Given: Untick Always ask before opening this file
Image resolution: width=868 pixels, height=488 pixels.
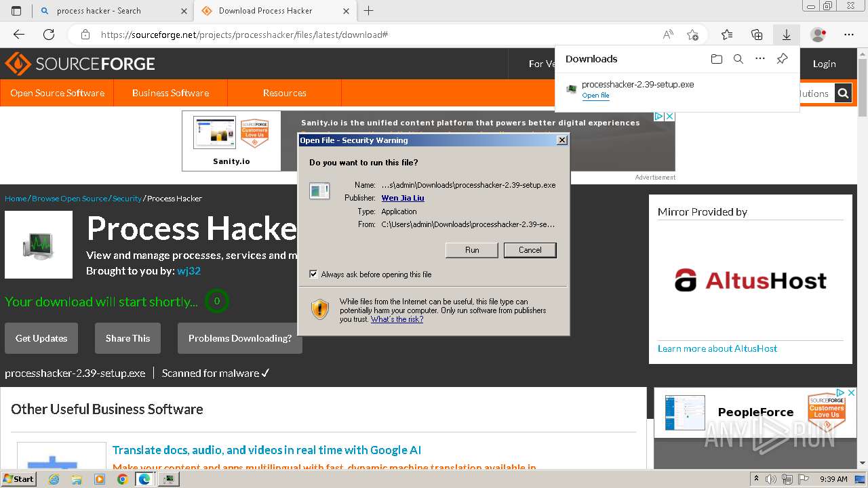Looking at the screenshot, I should click(313, 274).
